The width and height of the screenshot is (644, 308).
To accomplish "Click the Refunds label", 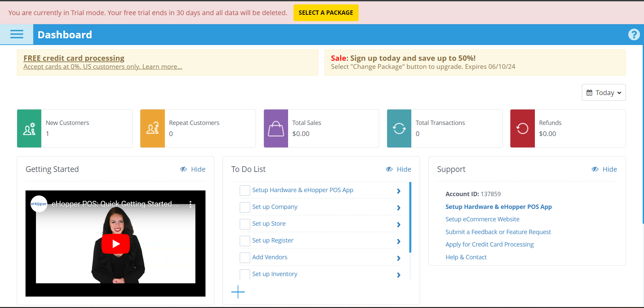I will [x=550, y=123].
